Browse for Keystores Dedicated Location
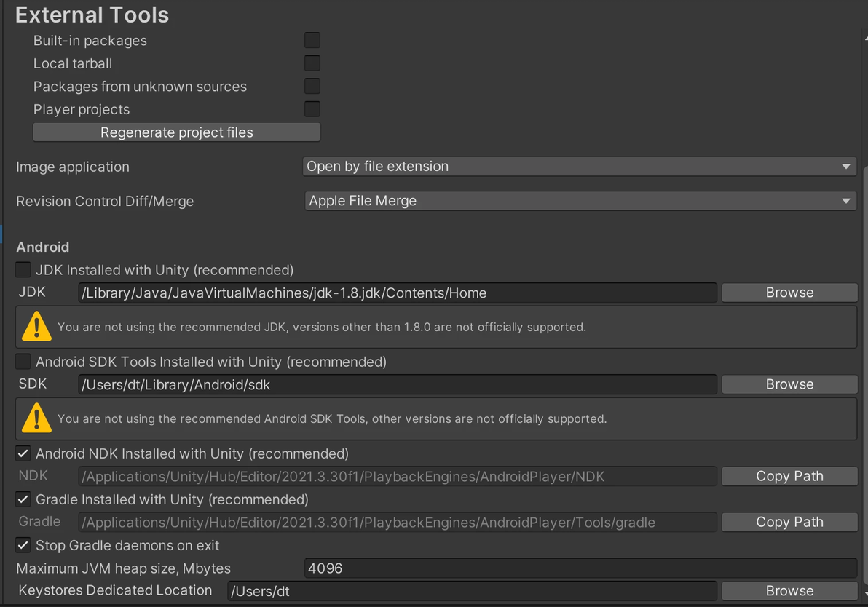The image size is (868, 607). (789, 591)
